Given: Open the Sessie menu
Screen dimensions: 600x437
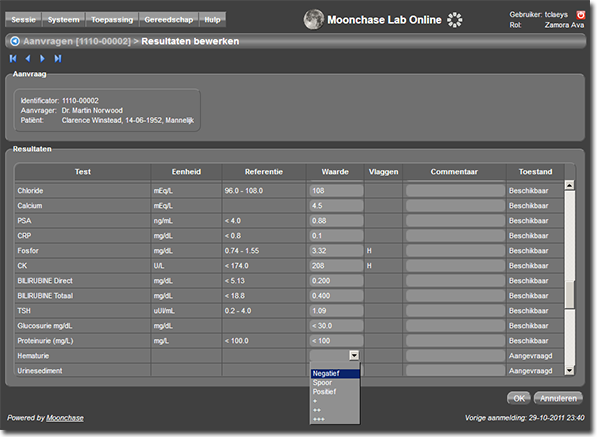Looking at the screenshot, I should pos(23,20).
